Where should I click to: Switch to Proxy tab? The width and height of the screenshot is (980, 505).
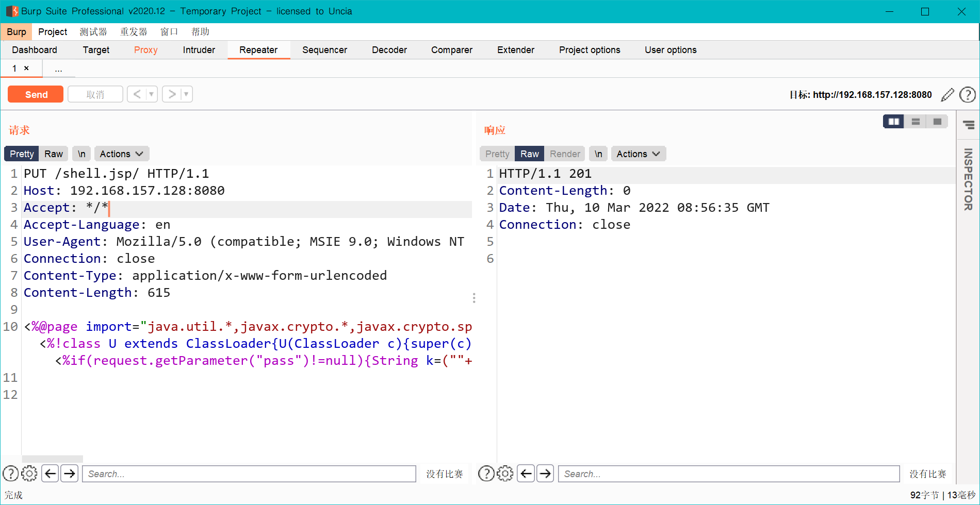coord(146,50)
